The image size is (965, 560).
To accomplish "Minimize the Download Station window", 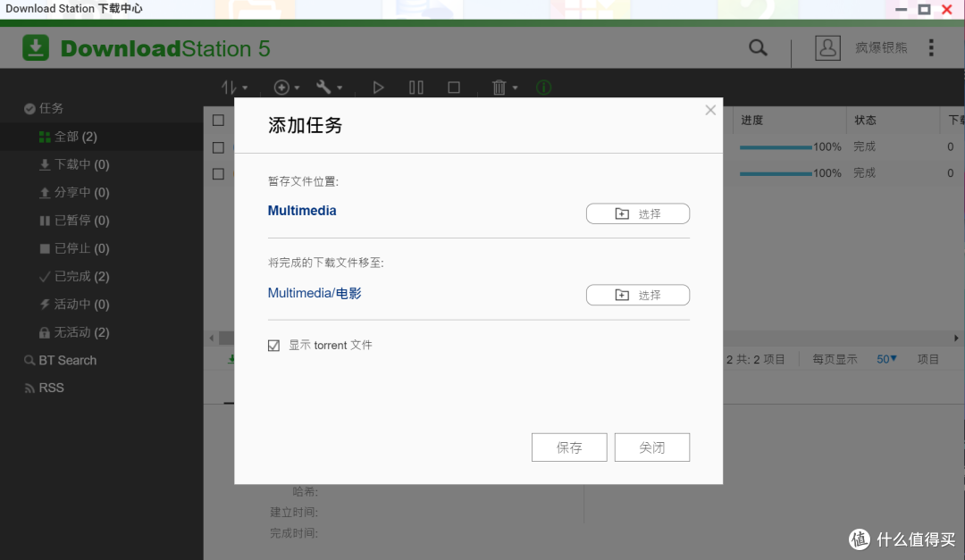I will click(x=901, y=9).
